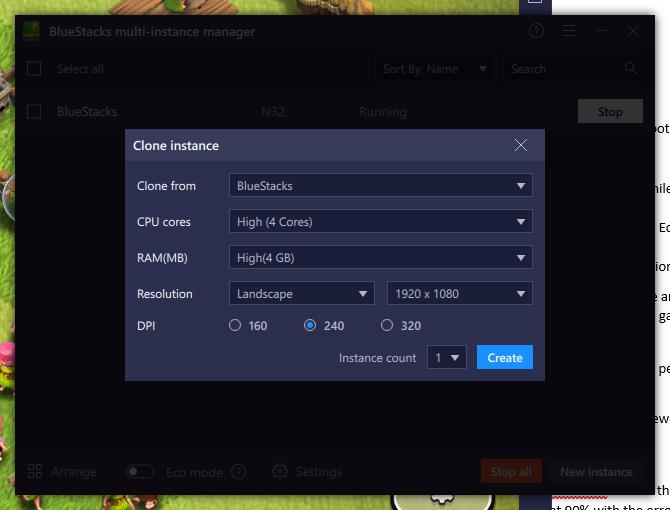Choose the 320 DPI radio button
This screenshot has height=510, width=670.
387,325
